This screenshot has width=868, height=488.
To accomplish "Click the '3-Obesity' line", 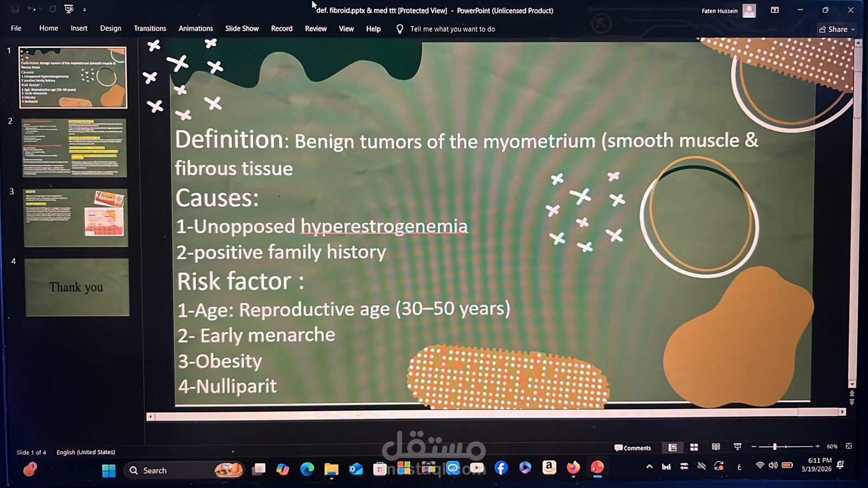I will tap(220, 361).
